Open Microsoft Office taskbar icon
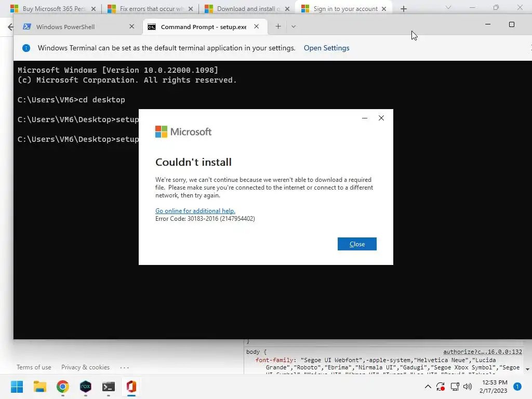Viewport: 532px width, 399px height. 131,387
